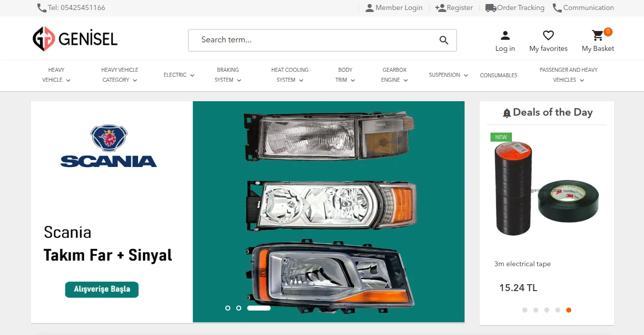This screenshot has height=335, width=644.
Task: Open the shopping cart icon with badge 0
Action: [x=598, y=35]
